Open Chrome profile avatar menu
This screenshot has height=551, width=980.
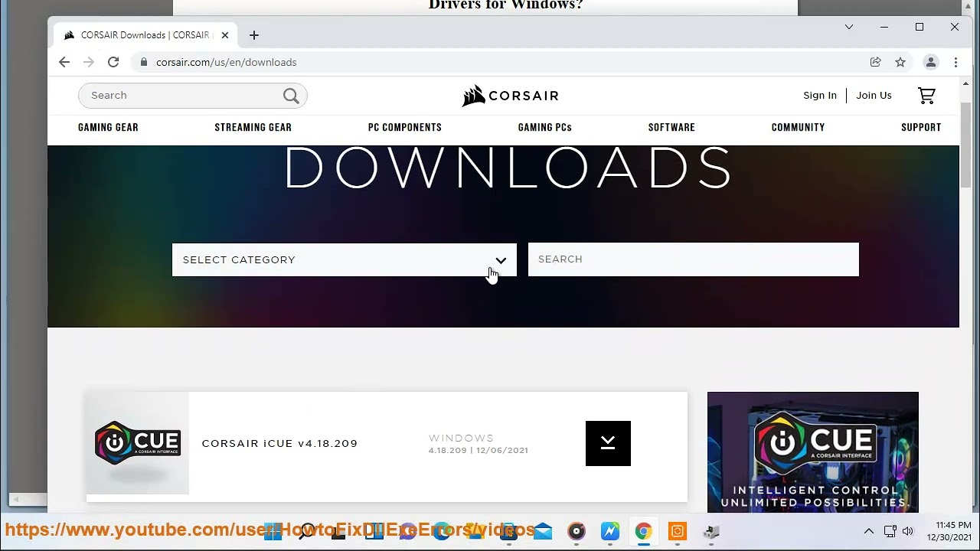[931, 62]
